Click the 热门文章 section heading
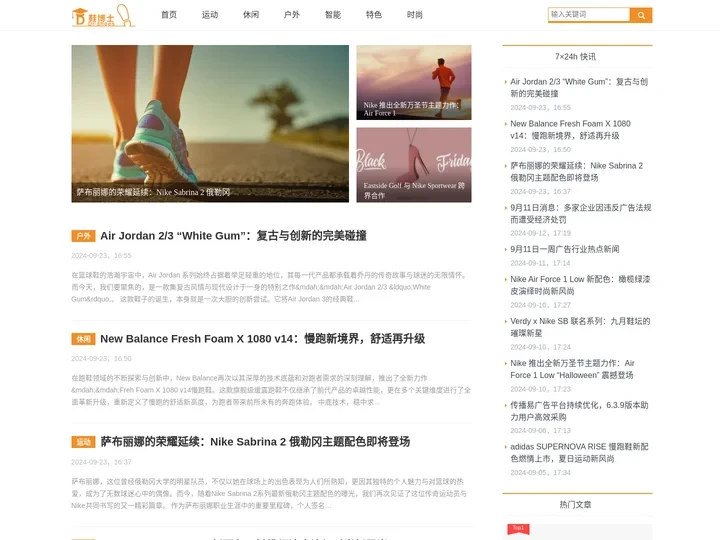 575,505
